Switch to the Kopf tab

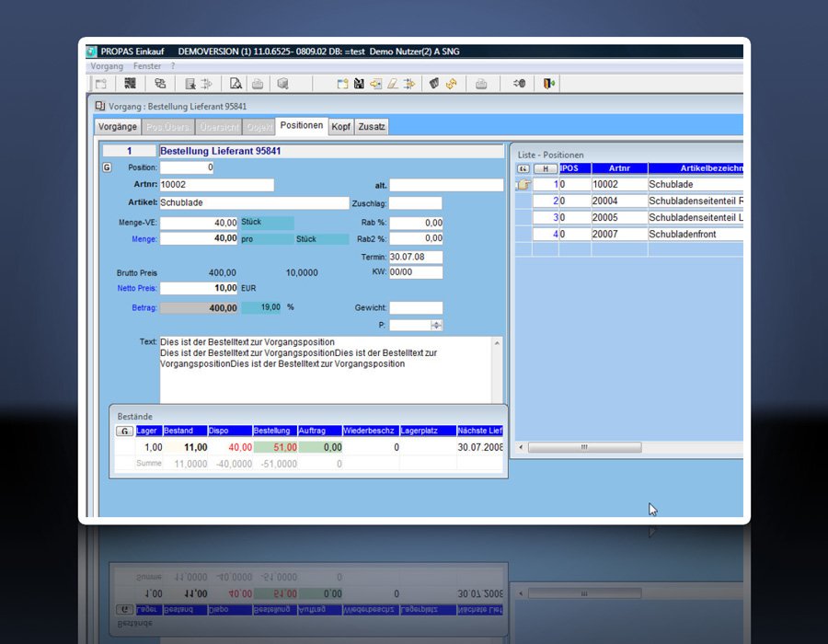[341, 126]
